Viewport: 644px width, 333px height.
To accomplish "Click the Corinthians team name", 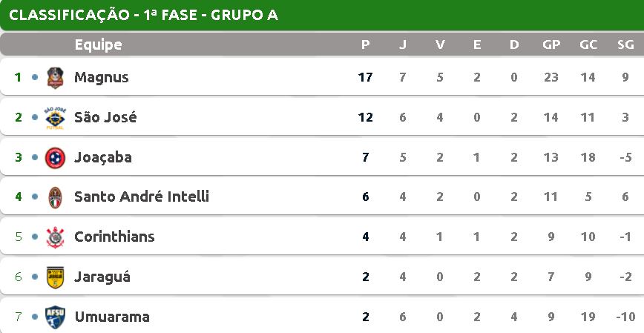I will pos(114,237).
